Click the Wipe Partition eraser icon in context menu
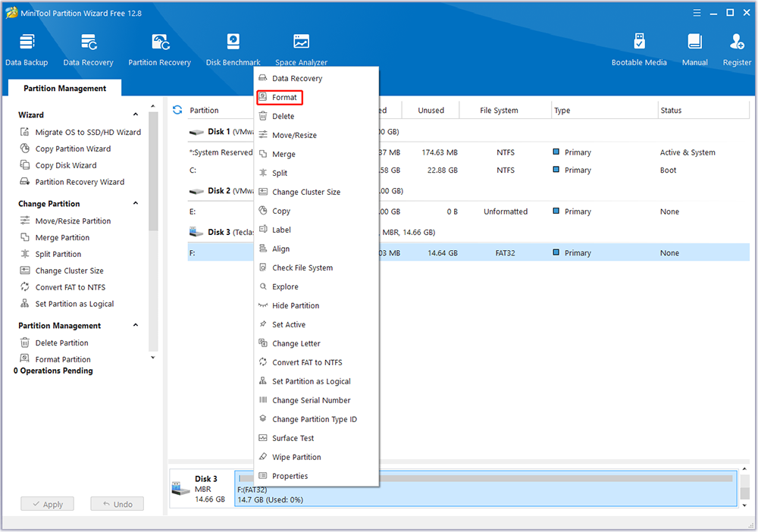This screenshot has height=532, width=758. [x=263, y=457]
